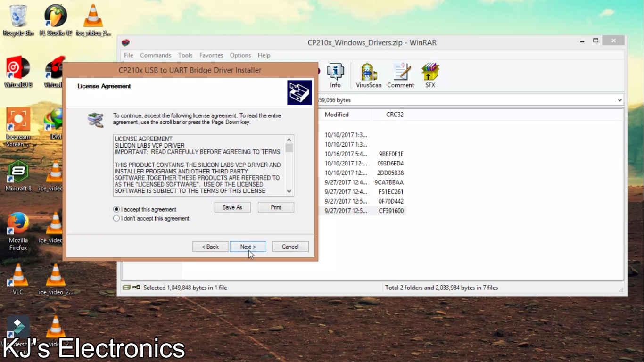Viewport: 644px width, 362px height.
Task: Select row with CRC32 0F70D442
Action: point(363,201)
